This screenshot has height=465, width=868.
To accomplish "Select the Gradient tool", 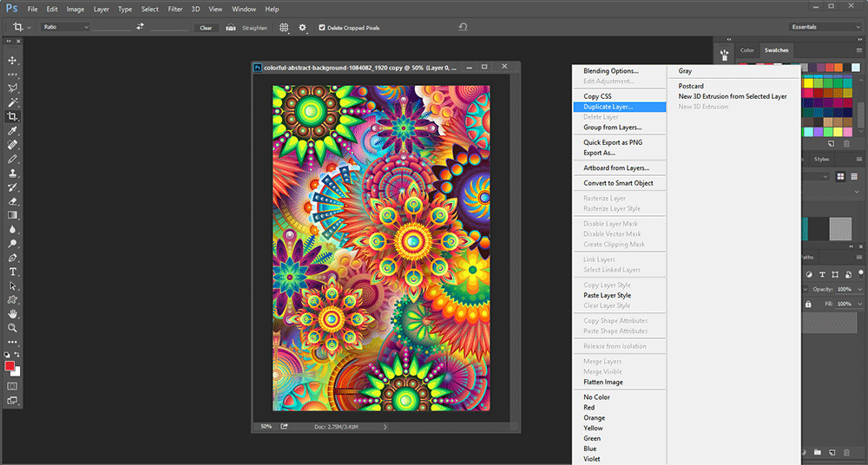I will 12,215.
